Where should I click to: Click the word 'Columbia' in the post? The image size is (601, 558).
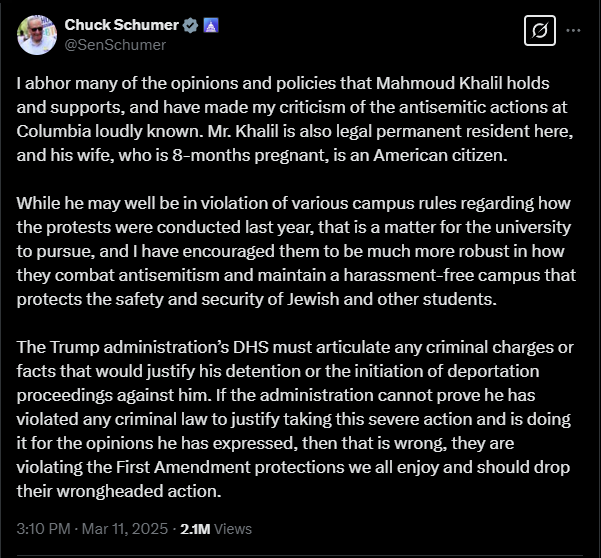click(53, 131)
